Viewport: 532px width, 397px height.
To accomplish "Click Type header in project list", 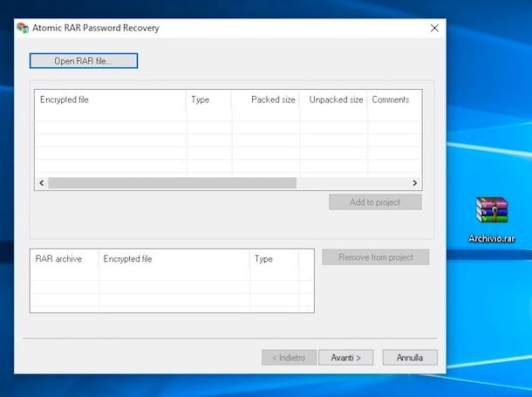I will point(274,259).
